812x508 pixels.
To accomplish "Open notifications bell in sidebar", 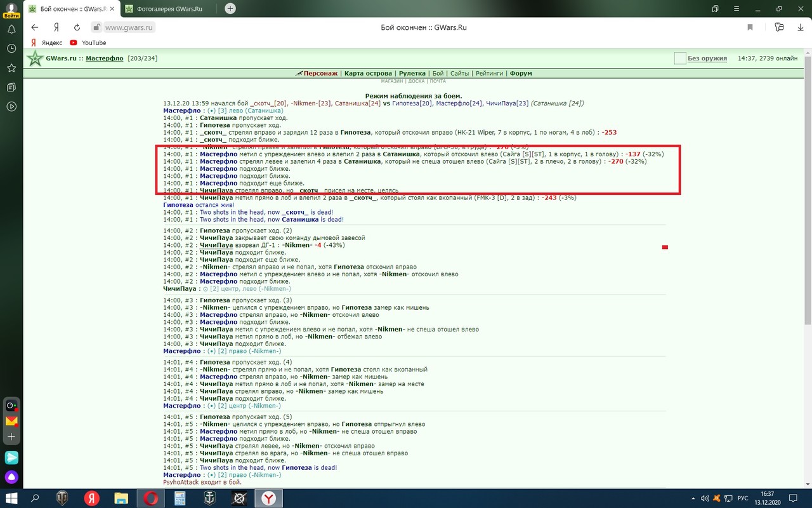I will click(11, 29).
